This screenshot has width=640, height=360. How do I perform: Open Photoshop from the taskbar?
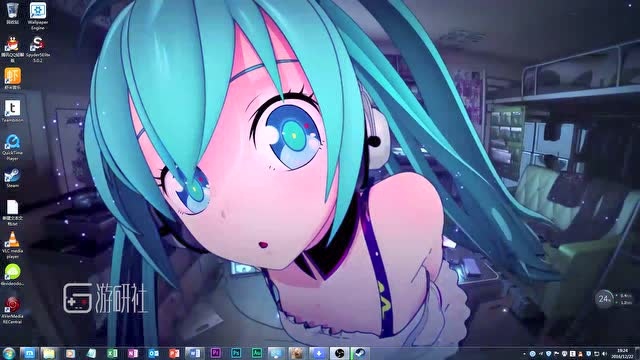click(236, 353)
